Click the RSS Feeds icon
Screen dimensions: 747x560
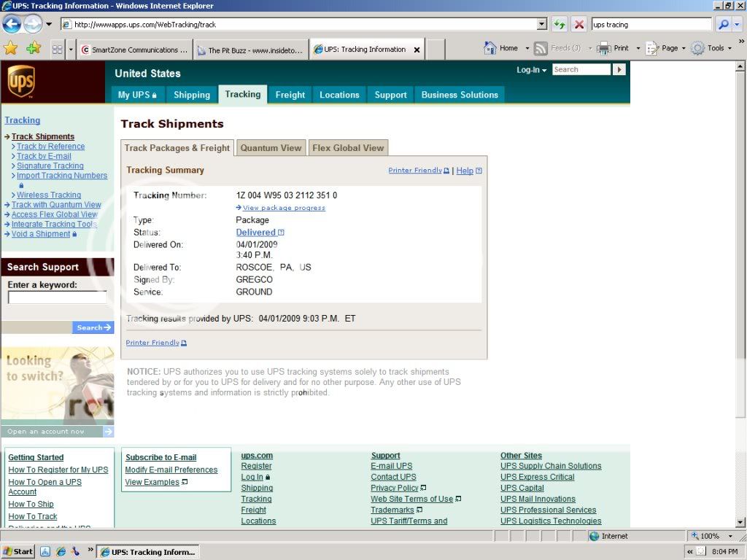(x=541, y=48)
